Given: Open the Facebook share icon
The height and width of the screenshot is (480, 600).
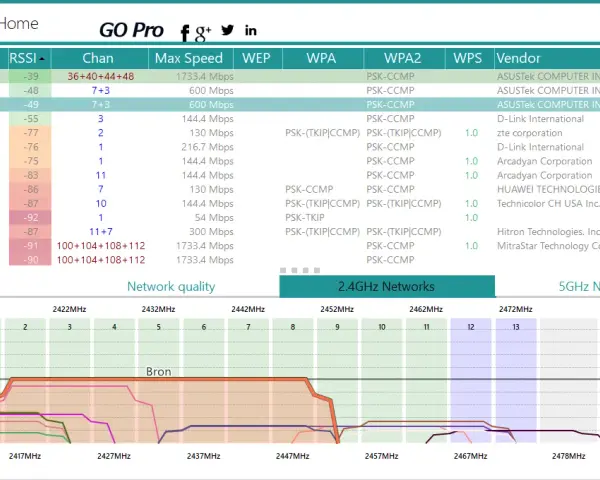Looking at the screenshot, I should 185,33.
